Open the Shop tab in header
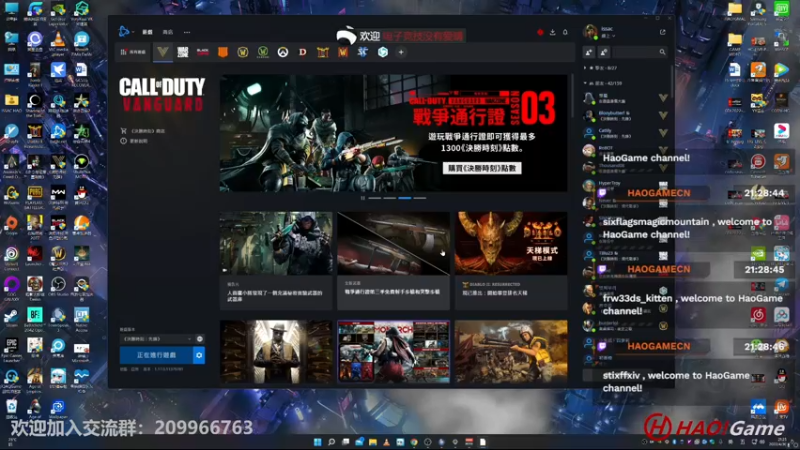Viewport: 800px width, 450px height. (x=168, y=32)
